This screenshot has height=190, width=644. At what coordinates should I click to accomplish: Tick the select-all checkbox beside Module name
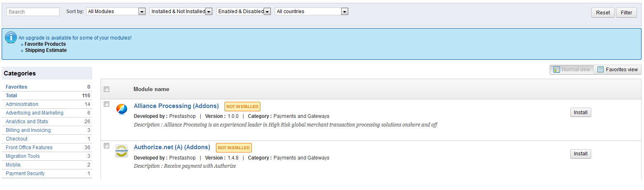tap(107, 89)
